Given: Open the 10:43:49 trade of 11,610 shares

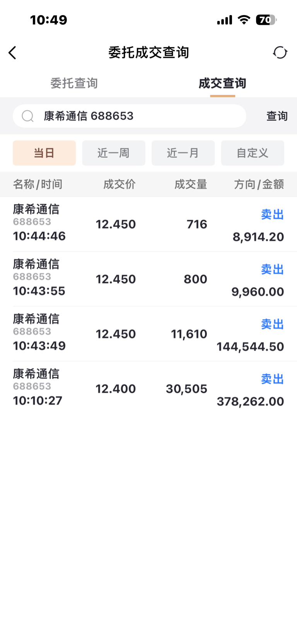Looking at the screenshot, I should point(148,334).
